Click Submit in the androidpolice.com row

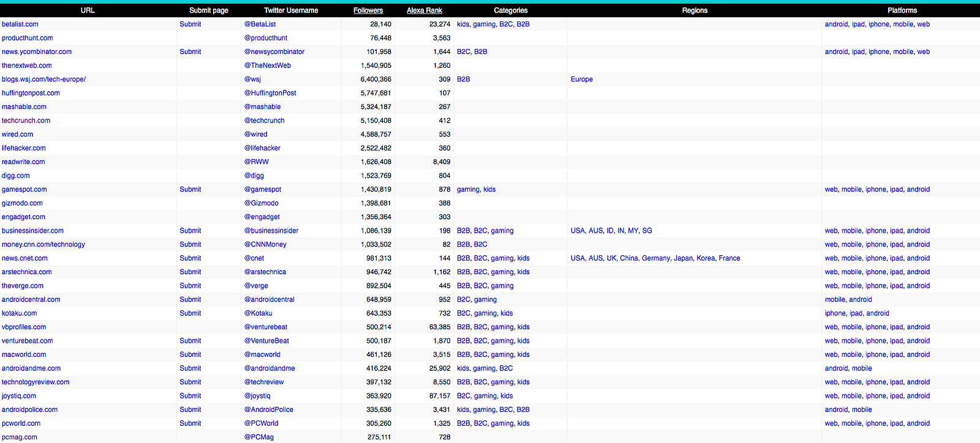coord(190,410)
